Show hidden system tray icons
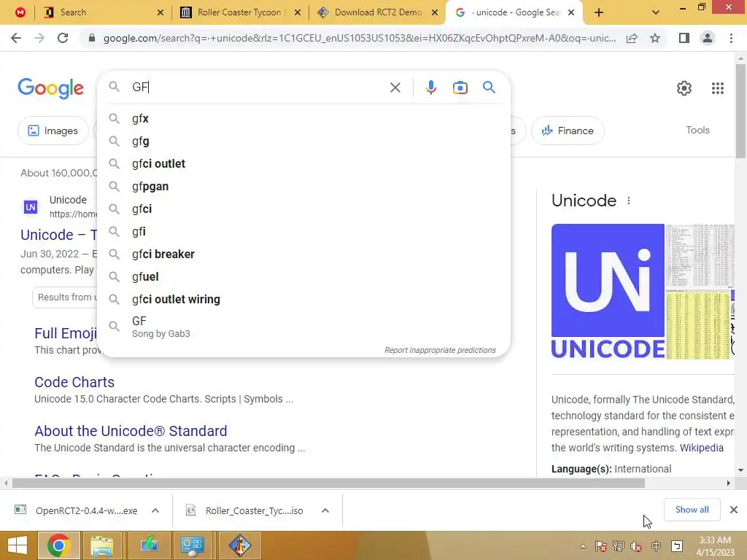Viewport: 747px width, 560px height. pos(583,546)
